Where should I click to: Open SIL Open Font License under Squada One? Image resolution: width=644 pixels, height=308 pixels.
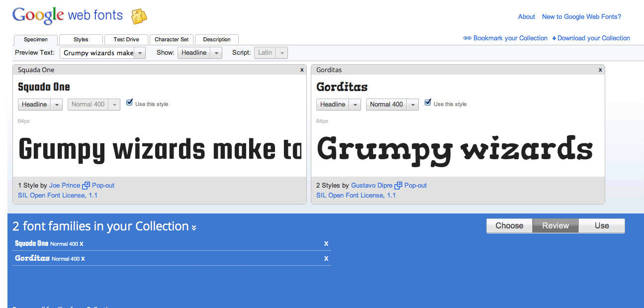(x=58, y=195)
